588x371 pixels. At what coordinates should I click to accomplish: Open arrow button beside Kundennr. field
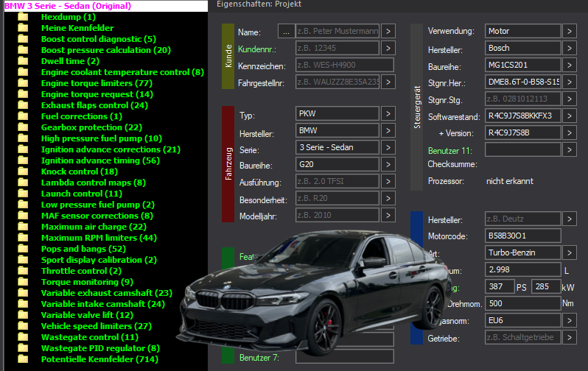pos(388,48)
